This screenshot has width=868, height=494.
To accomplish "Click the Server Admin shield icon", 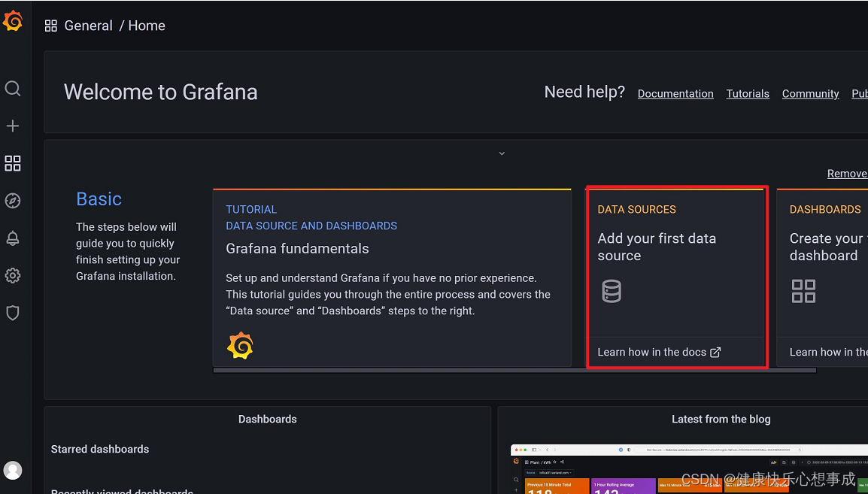I will [13, 313].
